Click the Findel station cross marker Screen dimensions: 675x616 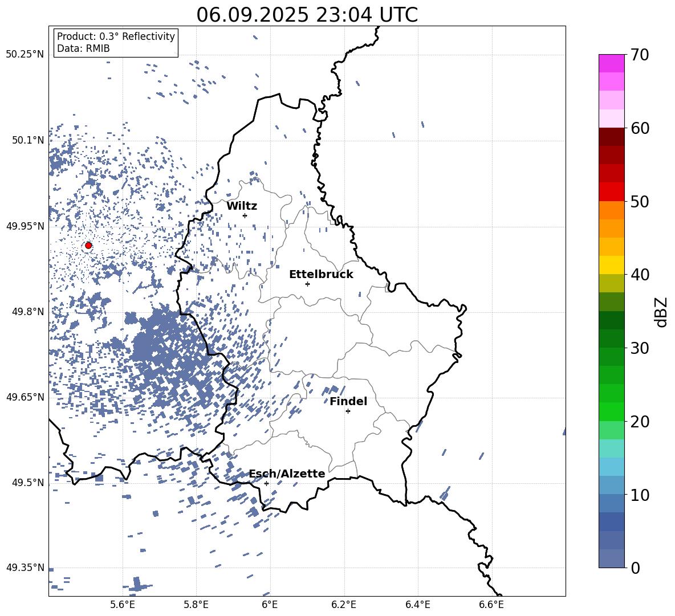pyautogui.click(x=348, y=411)
